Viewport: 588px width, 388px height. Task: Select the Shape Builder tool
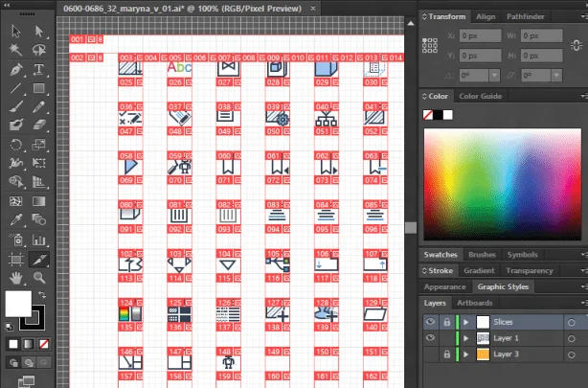15,182
